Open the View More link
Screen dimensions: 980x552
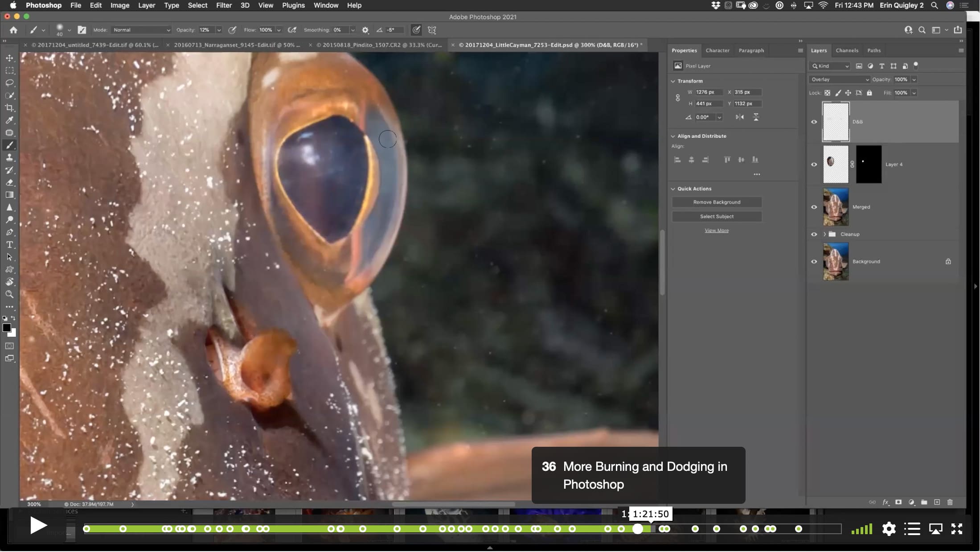717,231
